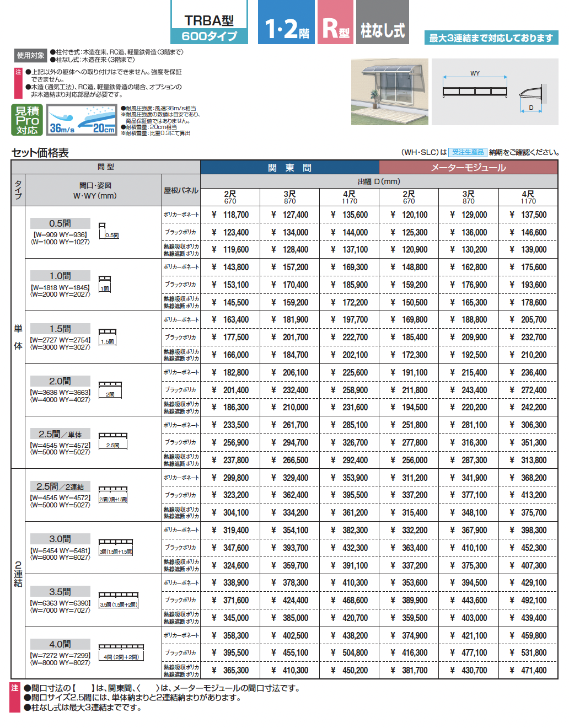Click the ¥531,800 price cell
This screenshot has width=569, height=728.
(x=528, y=652)
